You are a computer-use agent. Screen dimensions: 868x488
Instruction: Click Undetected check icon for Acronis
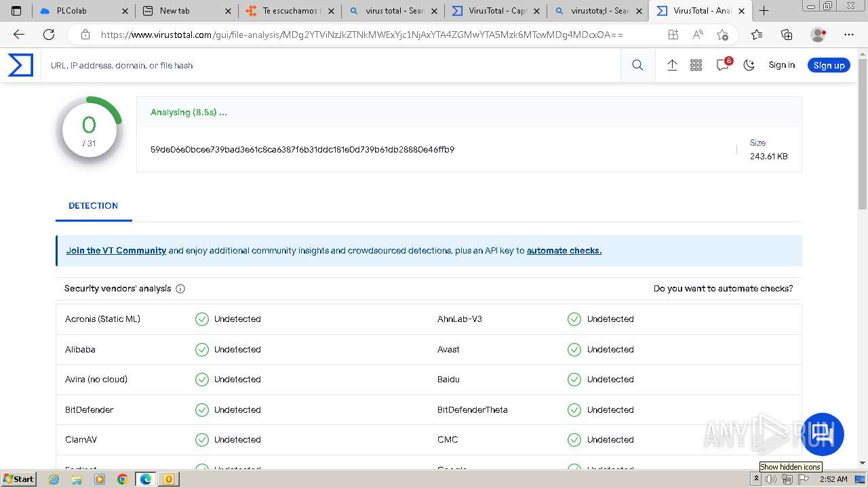(202, 319)
